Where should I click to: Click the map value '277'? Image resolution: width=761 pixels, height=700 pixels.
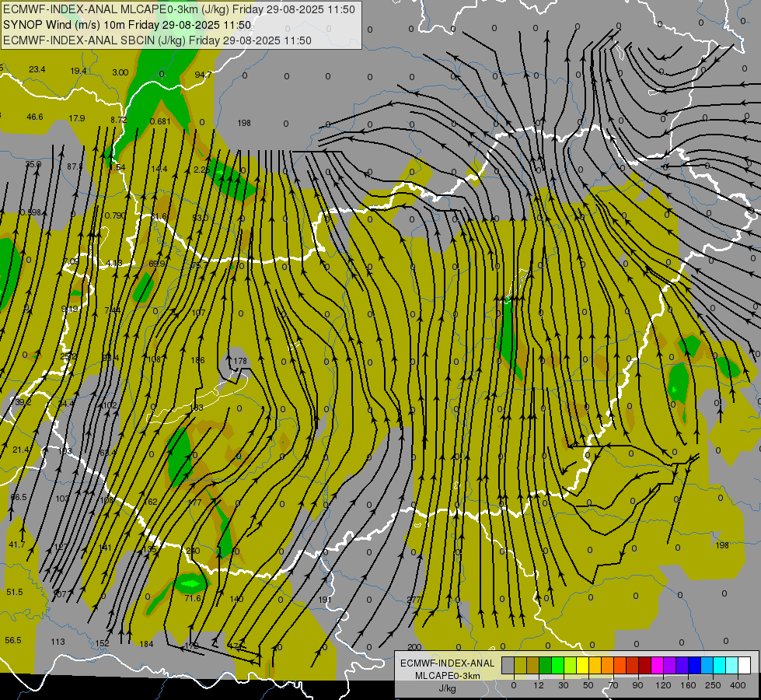tap(414, 600)
